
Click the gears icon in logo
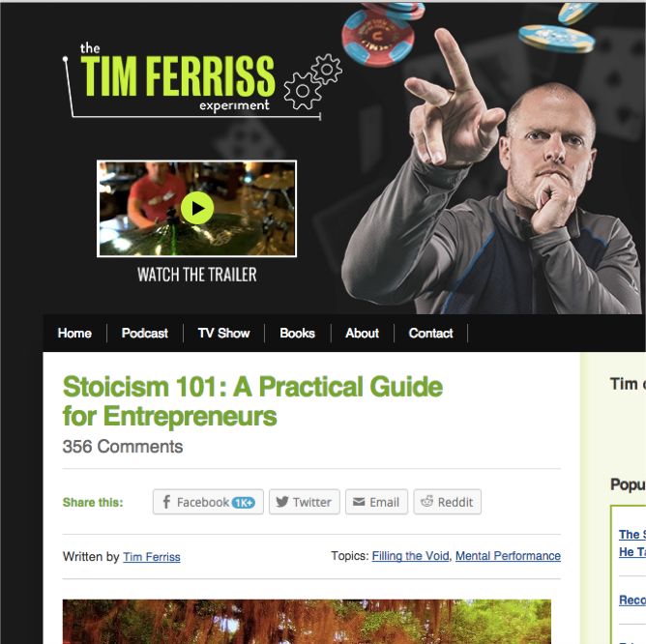click(x=312, y=81)
